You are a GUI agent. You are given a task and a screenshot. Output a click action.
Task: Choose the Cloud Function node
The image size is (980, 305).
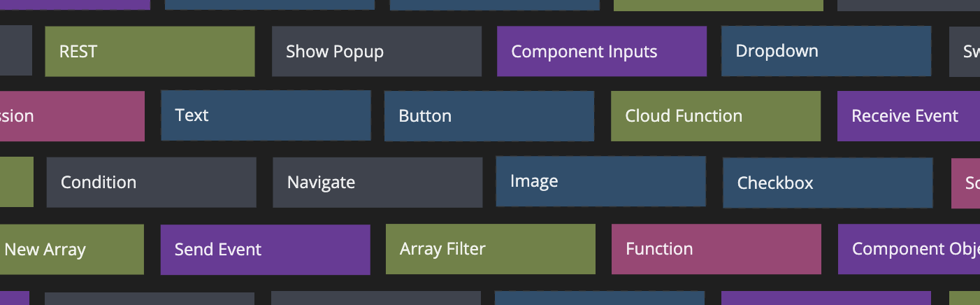716,116
